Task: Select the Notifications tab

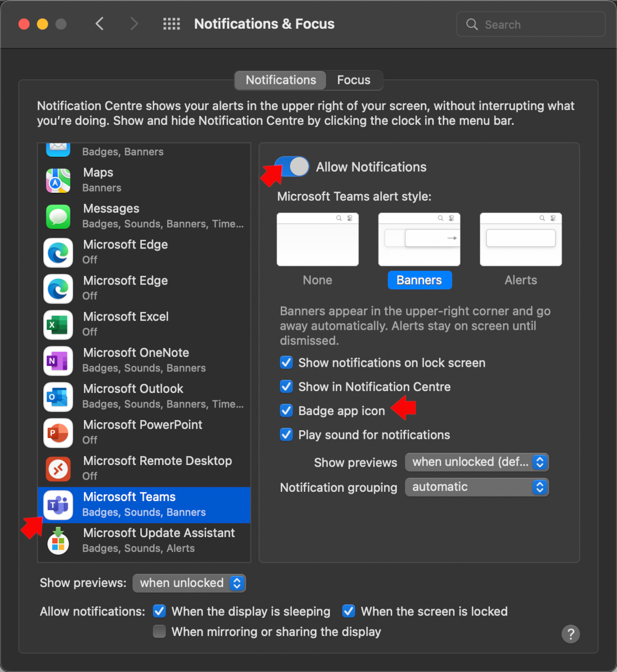Action: pos(281,80)
